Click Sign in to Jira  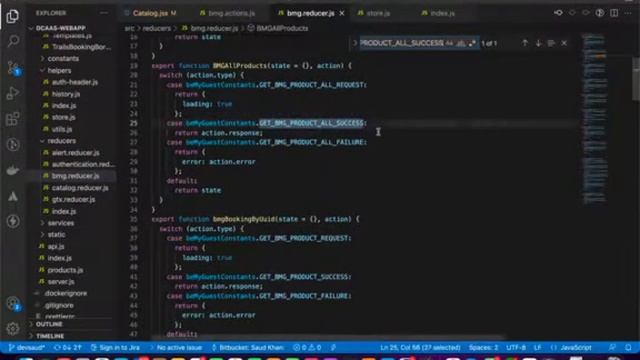tap(115, 347)
